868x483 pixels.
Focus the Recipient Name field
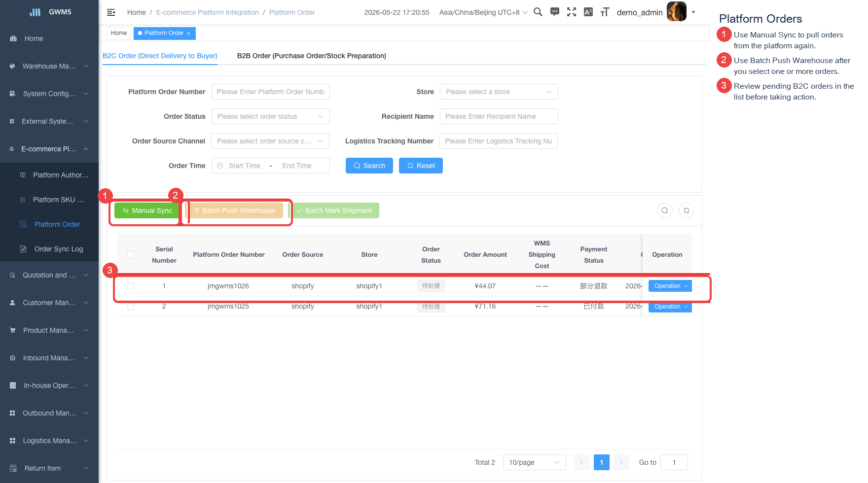499,116
